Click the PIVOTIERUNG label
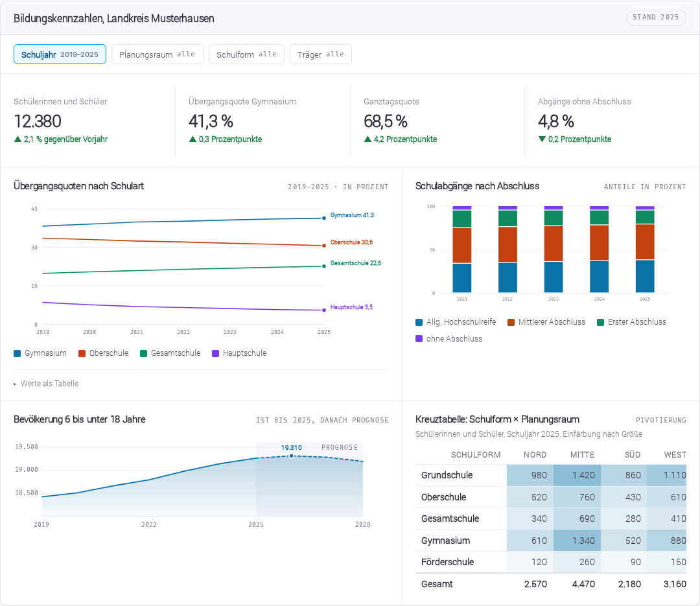This screenshot has width=700, height=606. tap(660, 420)
